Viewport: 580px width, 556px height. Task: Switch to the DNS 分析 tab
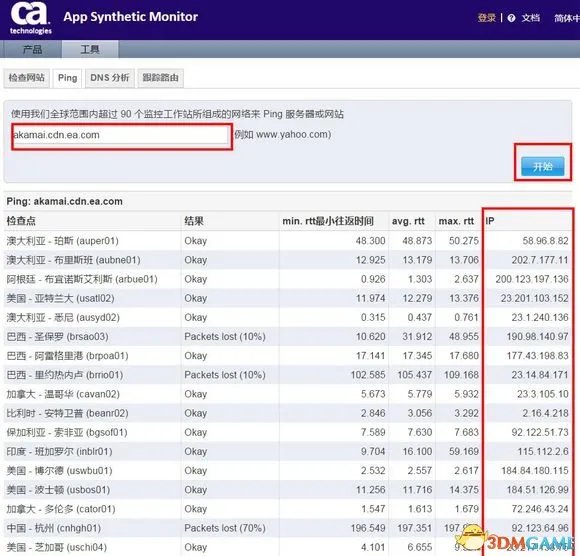(x=110, y=78)
